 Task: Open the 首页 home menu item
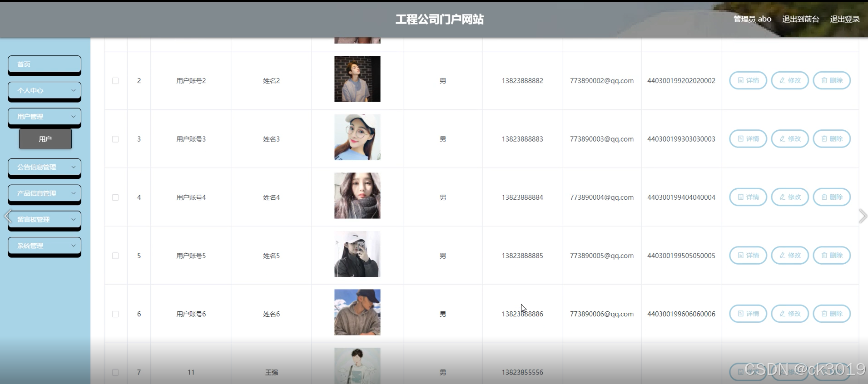coord(45,64)
